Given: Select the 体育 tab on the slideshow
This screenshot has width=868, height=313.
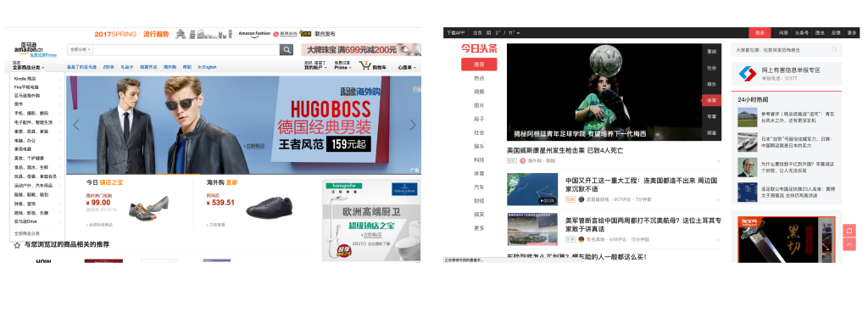Looking at the screenshot, I should tap(712, 100).
